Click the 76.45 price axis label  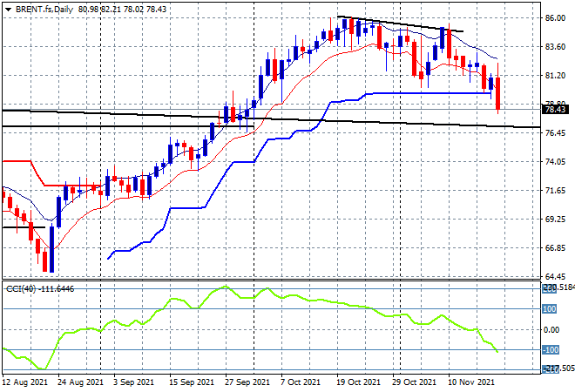(x=555, y=132)
